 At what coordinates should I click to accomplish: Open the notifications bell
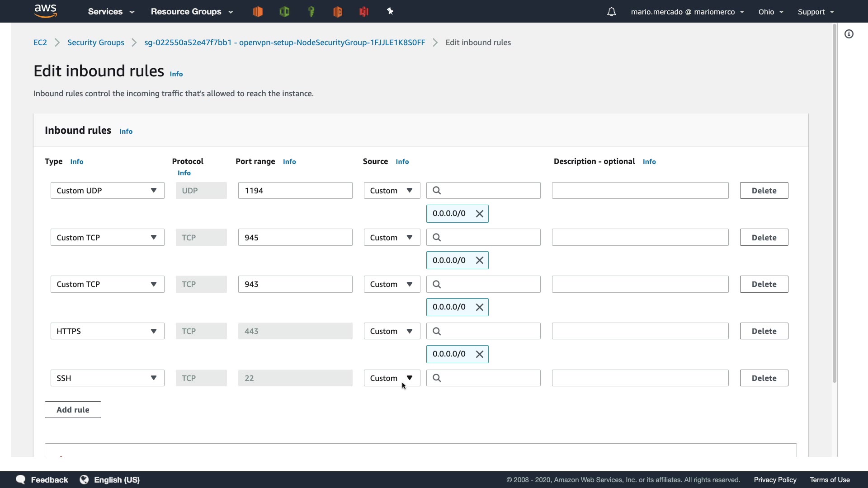coord(611,12)
